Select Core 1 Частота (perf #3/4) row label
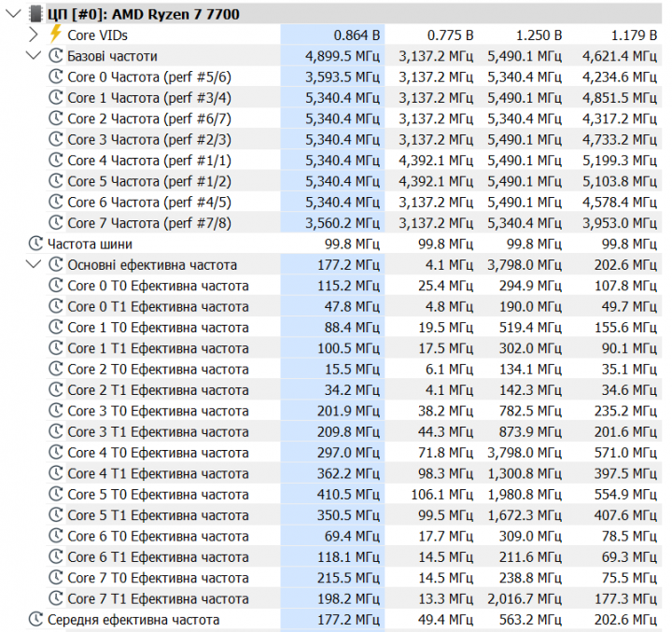This screenshot has width=672, height=632. tap(149, 98)
